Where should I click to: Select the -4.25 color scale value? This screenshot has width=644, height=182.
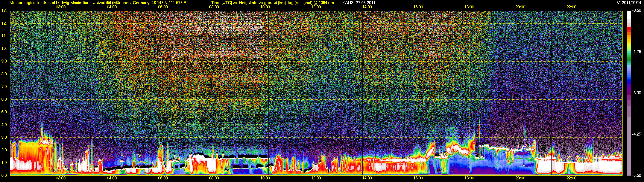tap(636, 134)
